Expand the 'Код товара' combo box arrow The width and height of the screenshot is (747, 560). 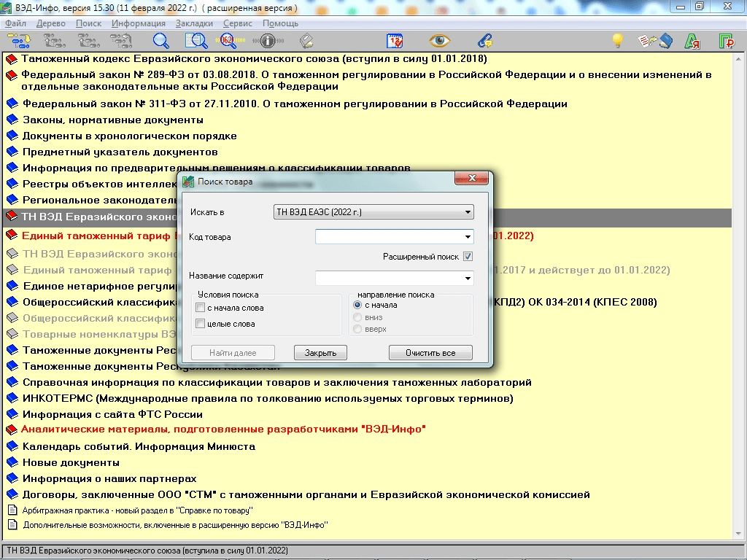pyautogui.click(x=468, y=237)
